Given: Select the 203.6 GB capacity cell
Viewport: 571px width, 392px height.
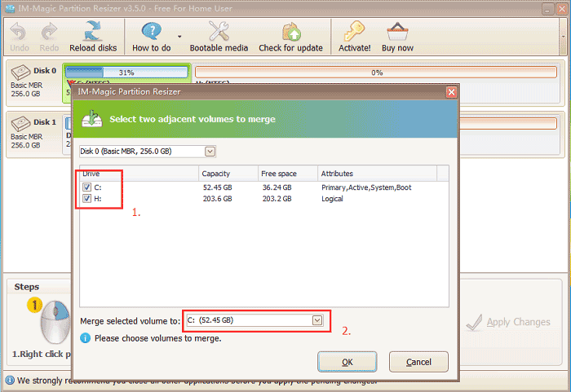Looking at the screenshot, I should [x=218, y=199].
